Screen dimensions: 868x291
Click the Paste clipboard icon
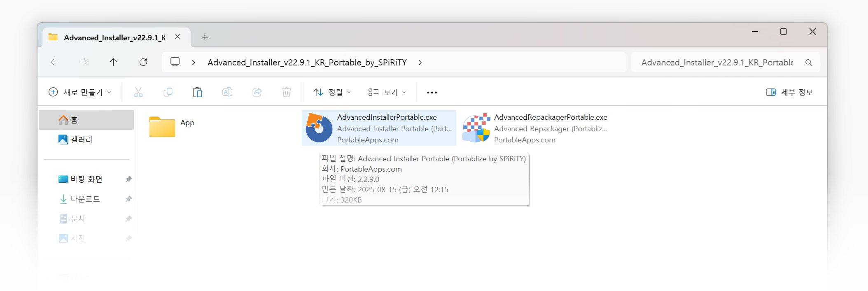click(198, 92)
